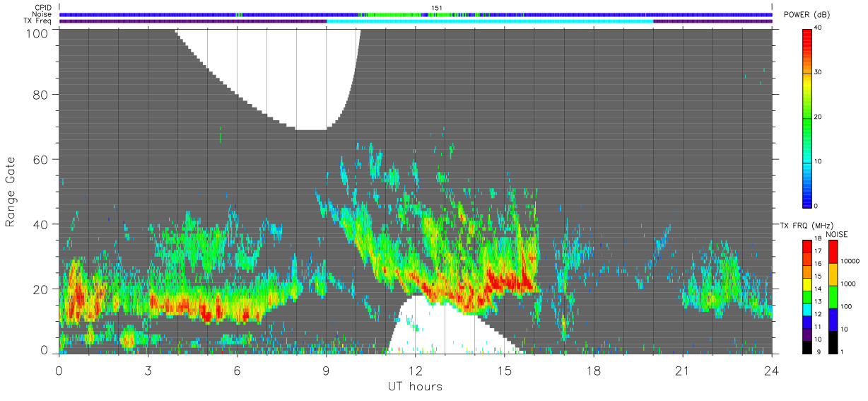The width and height of the screenshot is (868, 401).
Task: Click the Noise row label at top
Action: [41, 14]
